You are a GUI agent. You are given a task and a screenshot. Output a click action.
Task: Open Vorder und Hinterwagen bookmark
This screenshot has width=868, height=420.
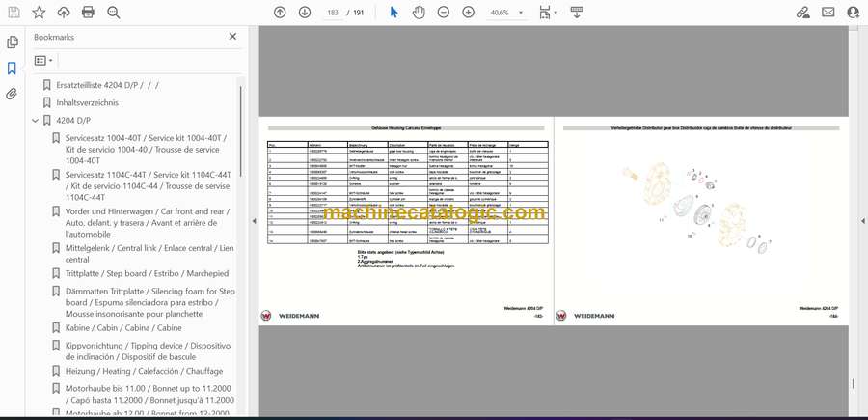(x=148, y=223)
